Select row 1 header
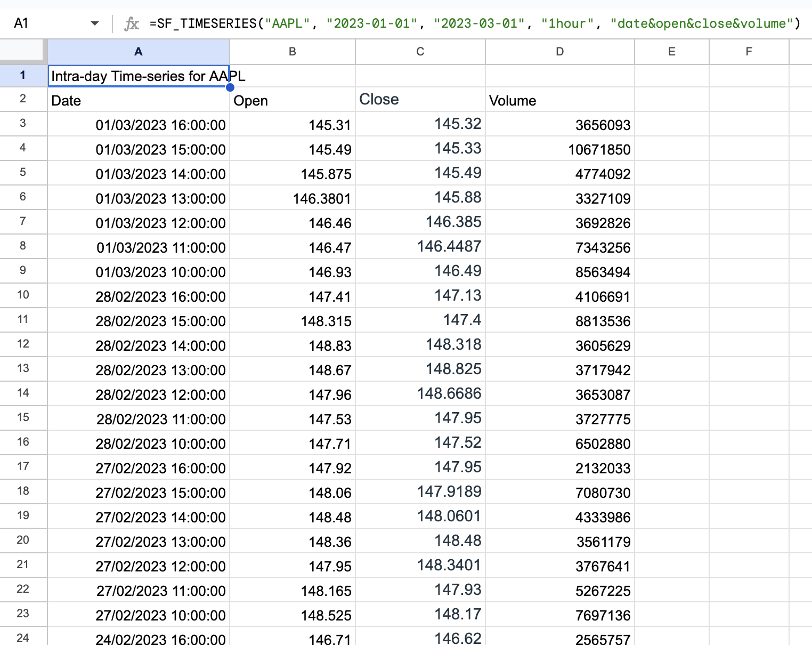This screenshot has height=645, width=812. pos(23,76)
